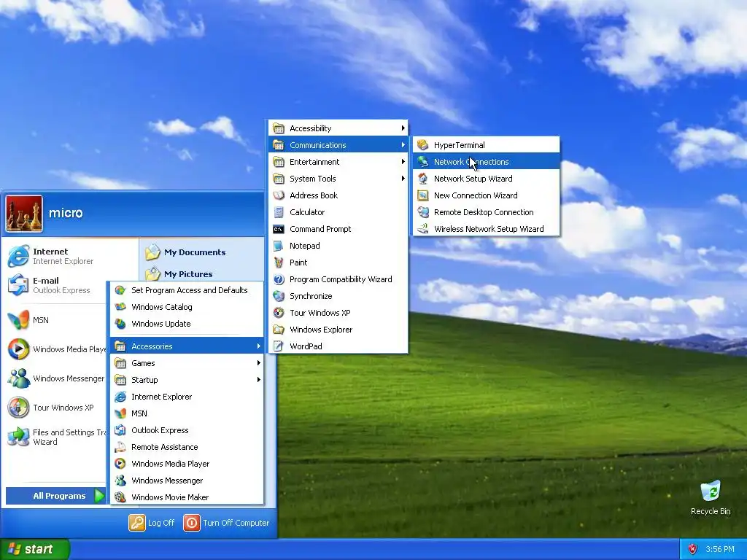Expand the Entertainment submenu arrow

pyautogui.click(x=403, y=162)
